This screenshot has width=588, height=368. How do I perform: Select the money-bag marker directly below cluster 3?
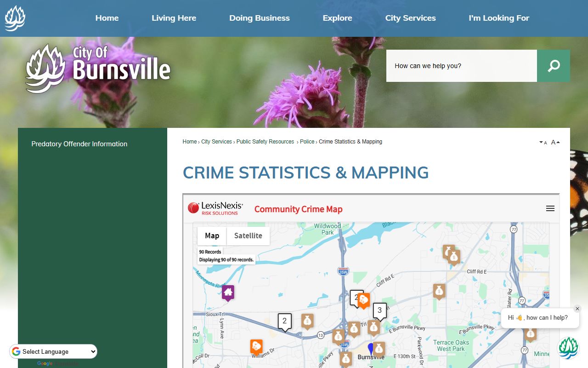pyautogui.click(x=373, y=328)
